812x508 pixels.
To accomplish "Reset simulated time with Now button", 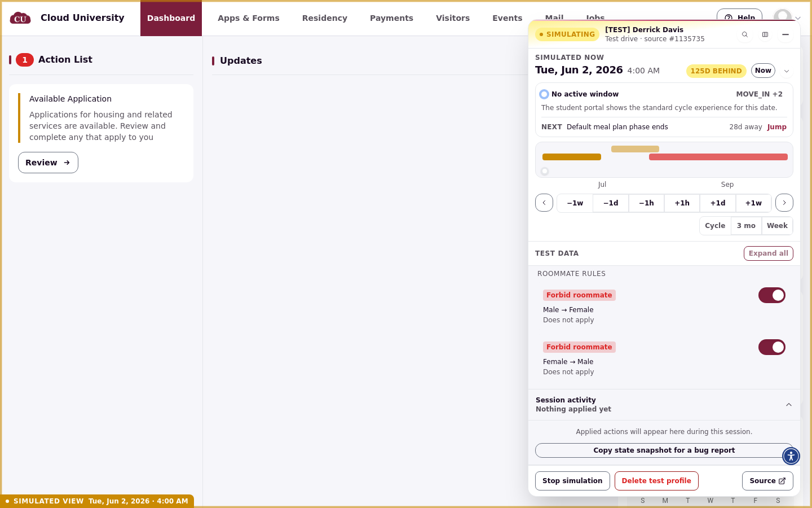I will pos(763,71).
